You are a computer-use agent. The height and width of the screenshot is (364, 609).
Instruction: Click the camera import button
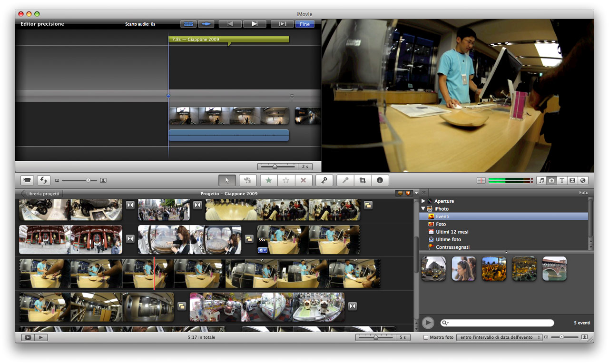pyautogui.click(x=28, y=180)
